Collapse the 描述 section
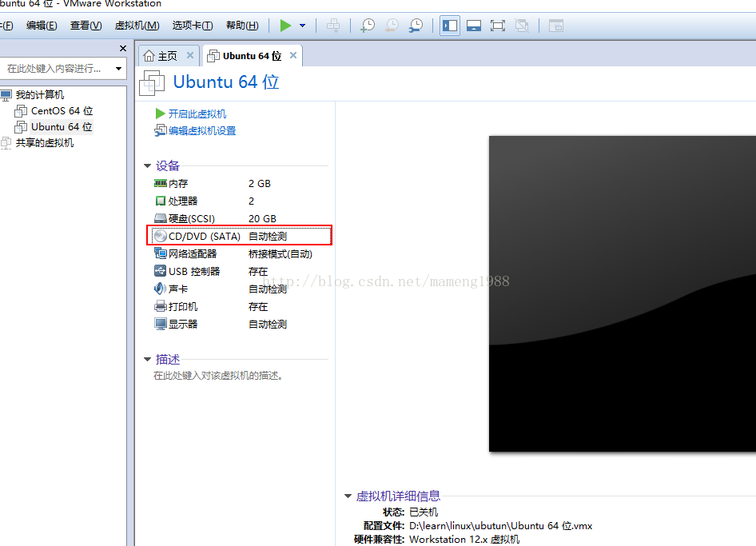This screenshot has height=546, width=756. tap(148, 360)
